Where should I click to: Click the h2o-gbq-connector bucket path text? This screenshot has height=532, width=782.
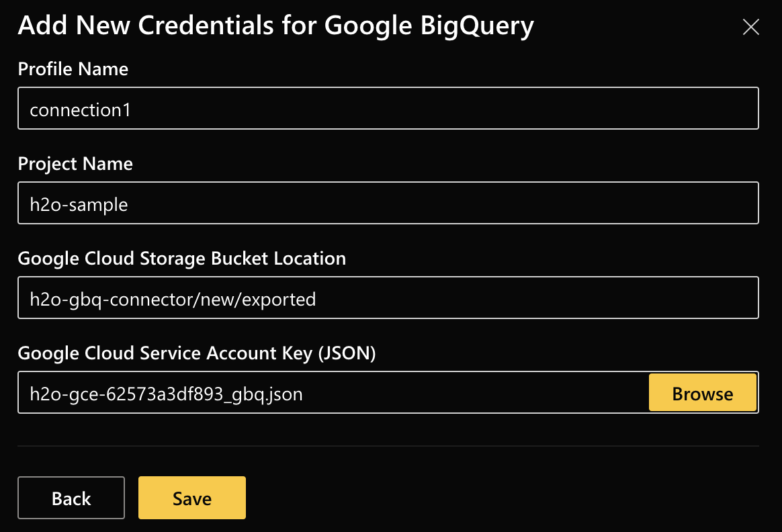tap(171, 300)
